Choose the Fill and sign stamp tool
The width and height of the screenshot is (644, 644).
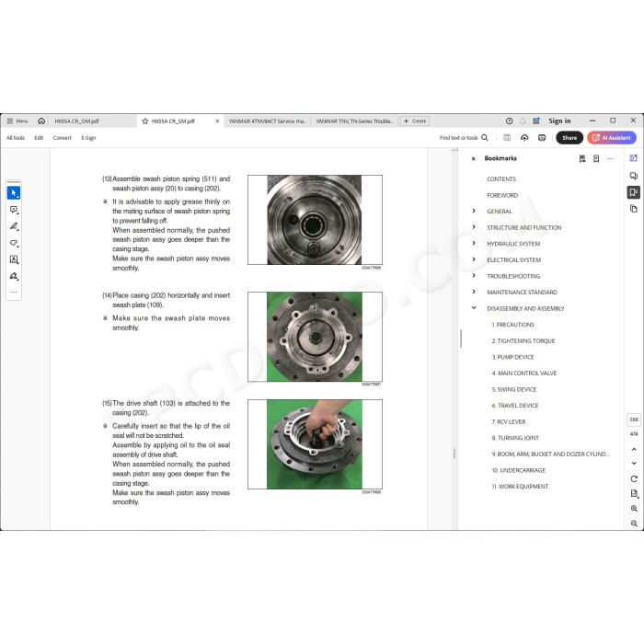(14, 276)
